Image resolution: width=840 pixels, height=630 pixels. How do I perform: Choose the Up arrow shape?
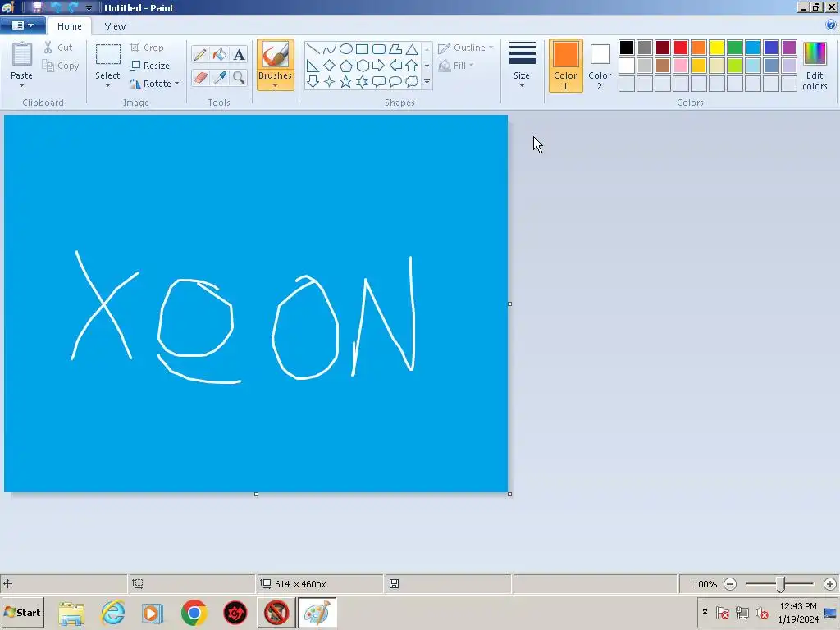(x=412, y=66)
